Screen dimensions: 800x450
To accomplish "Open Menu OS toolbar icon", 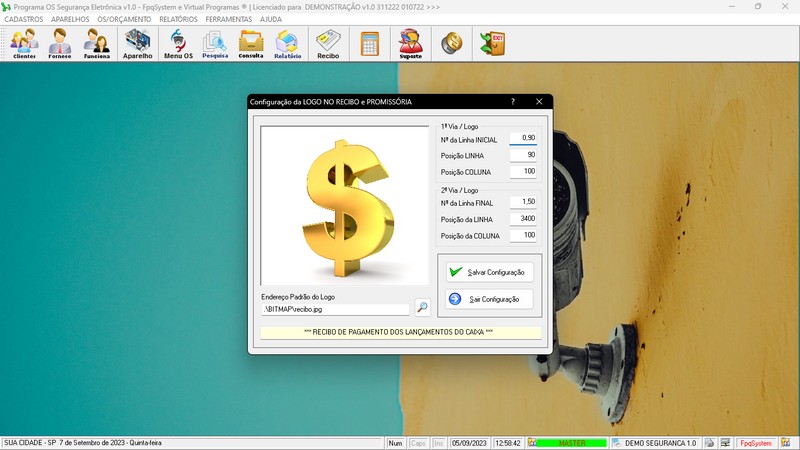I will [x=178, y=44].
